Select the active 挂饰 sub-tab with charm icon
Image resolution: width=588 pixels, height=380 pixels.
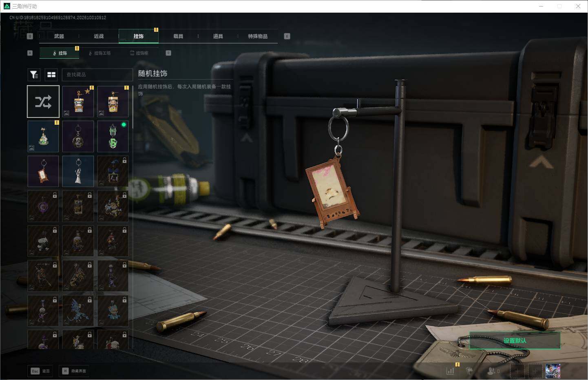60,53
